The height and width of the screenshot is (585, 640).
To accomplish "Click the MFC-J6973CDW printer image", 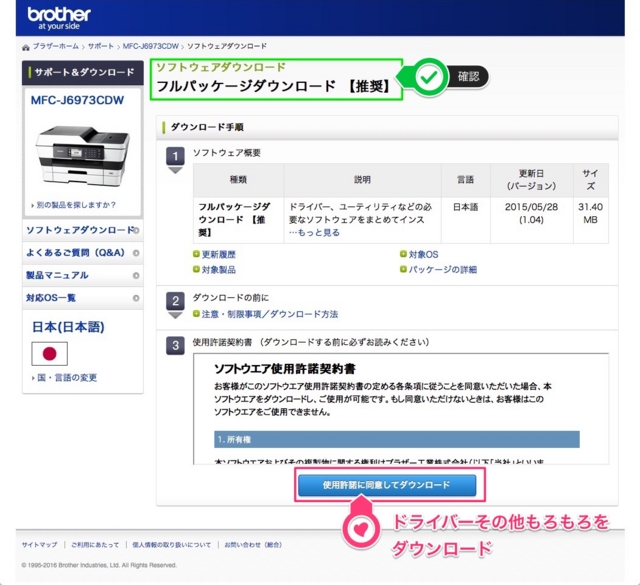I will tap(83, 156).
